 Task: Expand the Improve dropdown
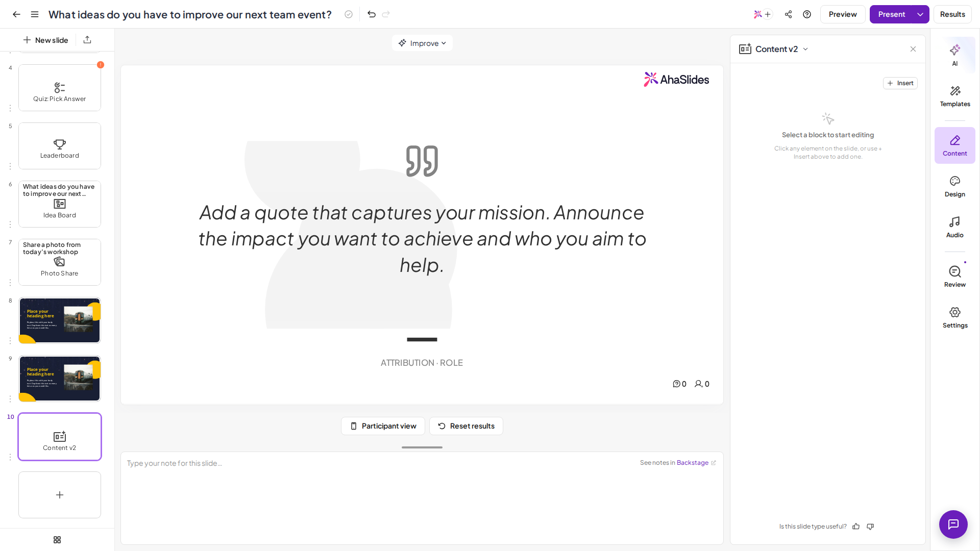(x=422, y=43)
